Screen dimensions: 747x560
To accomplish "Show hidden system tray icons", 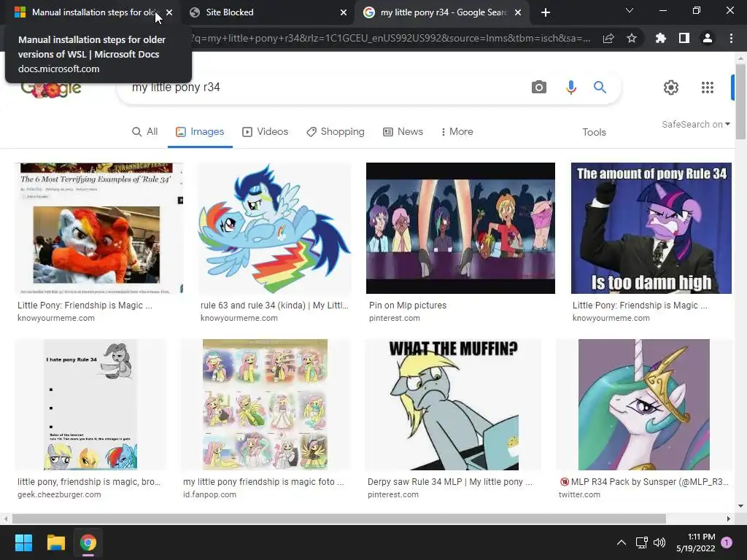I will [622, 542].
